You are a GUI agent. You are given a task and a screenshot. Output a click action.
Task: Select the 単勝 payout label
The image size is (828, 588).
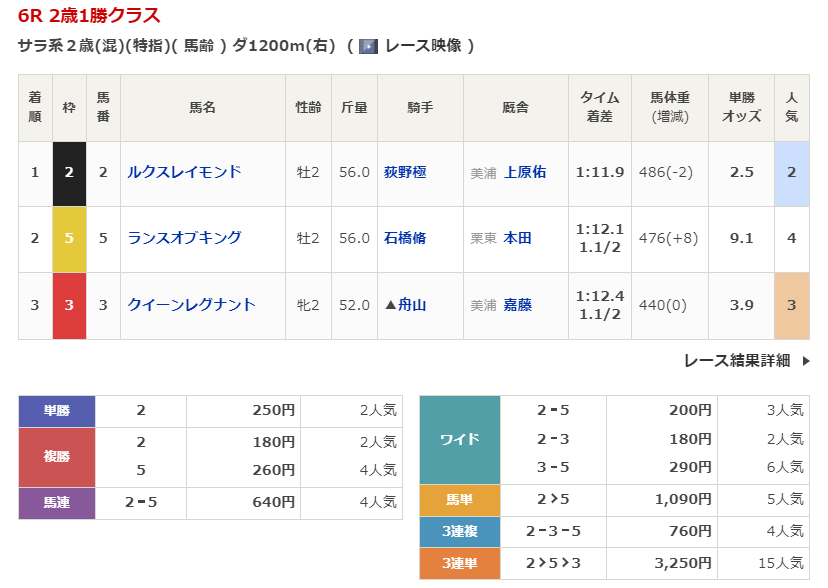pyautogui.click(x=57, y=410)
